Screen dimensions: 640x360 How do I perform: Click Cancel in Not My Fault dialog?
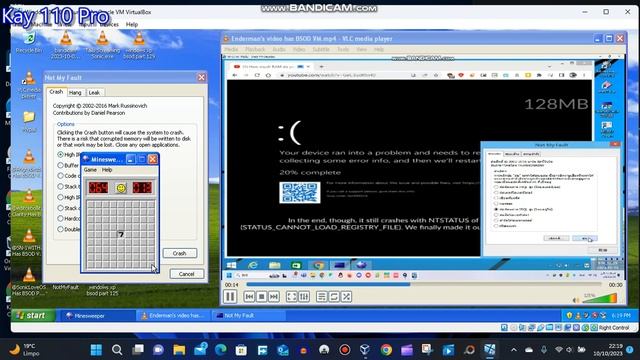(x=187, y=274)
